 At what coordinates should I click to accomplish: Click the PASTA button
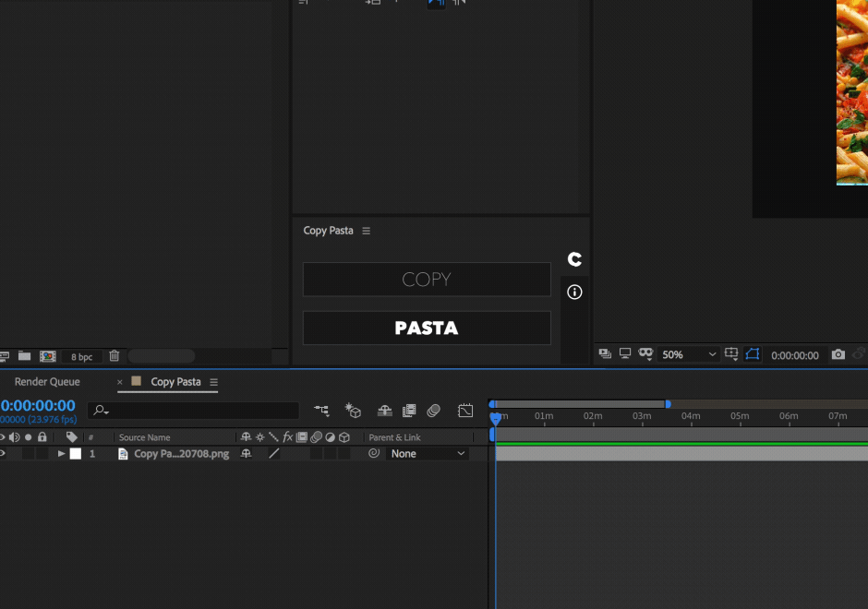click(x=427, y=328)
